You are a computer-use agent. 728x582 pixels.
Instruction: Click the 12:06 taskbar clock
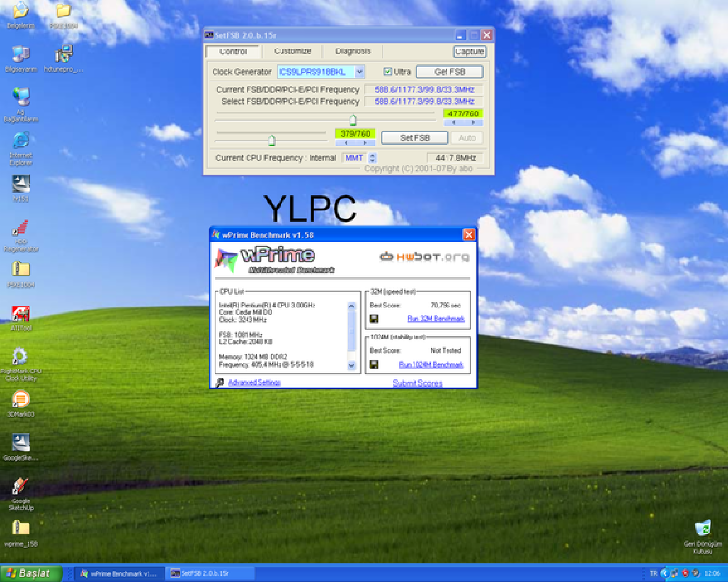712,574
